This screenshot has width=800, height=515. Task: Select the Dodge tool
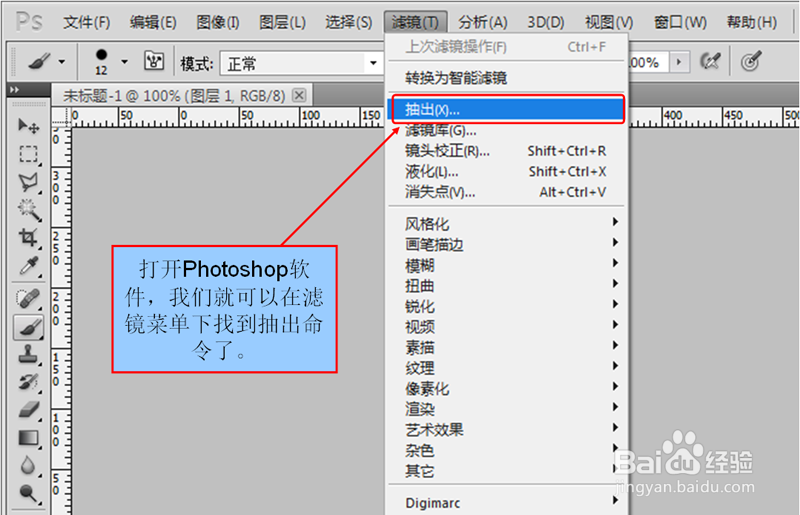(x=29, y=493)
